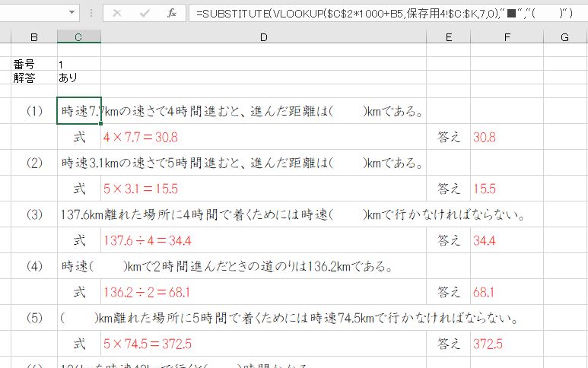The image size is (588, 368).
Task: Click formula 5×74.5=372.5 cell
Action: [x=264, y=344]
